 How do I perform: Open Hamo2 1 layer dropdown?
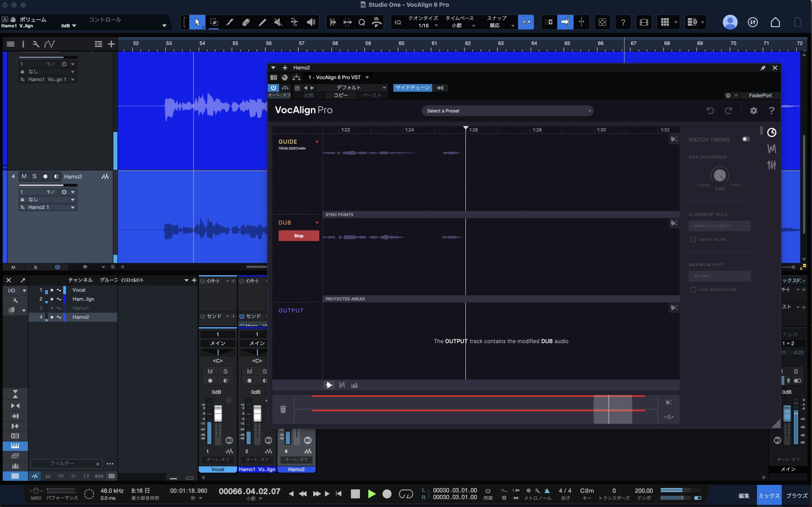click(48, 207)
